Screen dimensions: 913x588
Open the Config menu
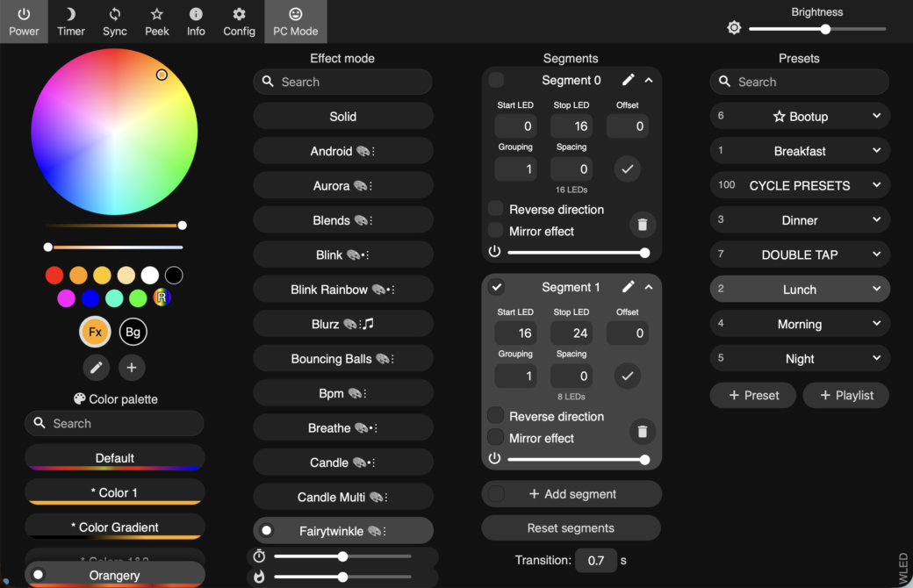239,22
